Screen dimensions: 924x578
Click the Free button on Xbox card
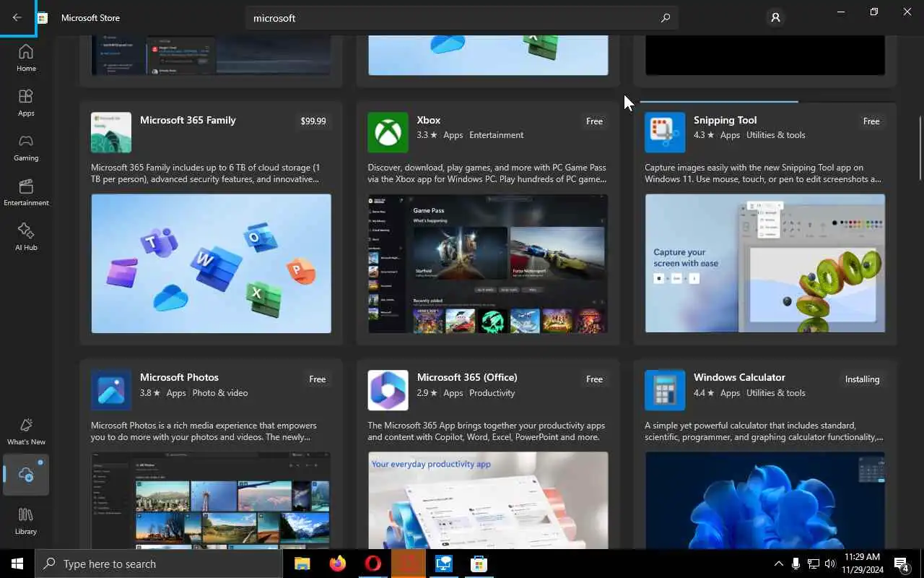coord(594,121)
